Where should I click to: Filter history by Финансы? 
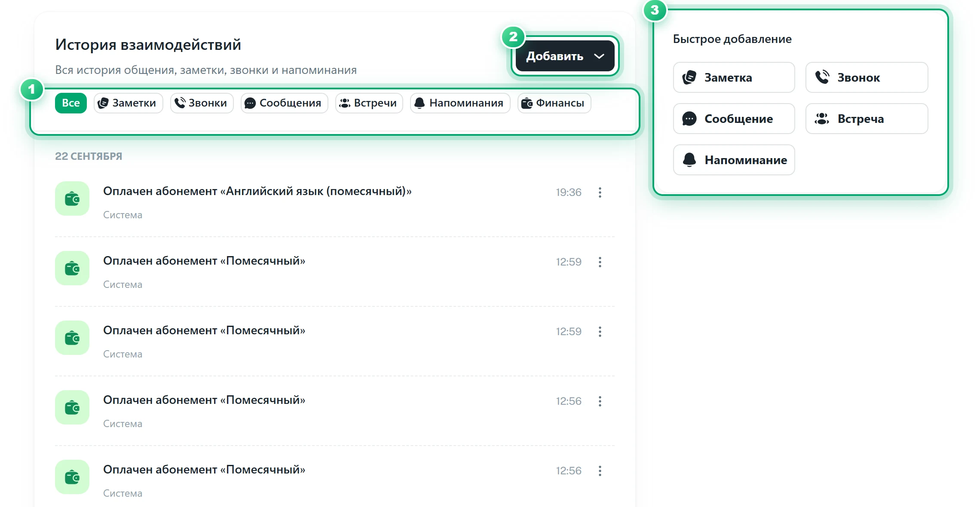pos(554,103)
